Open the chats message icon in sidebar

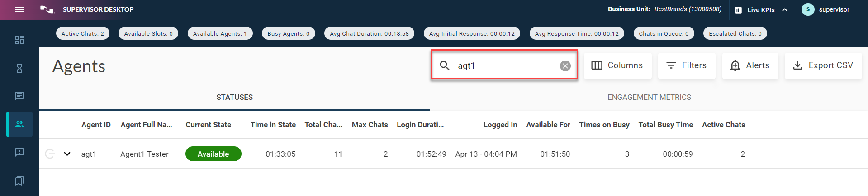click(x=19, y=96)
